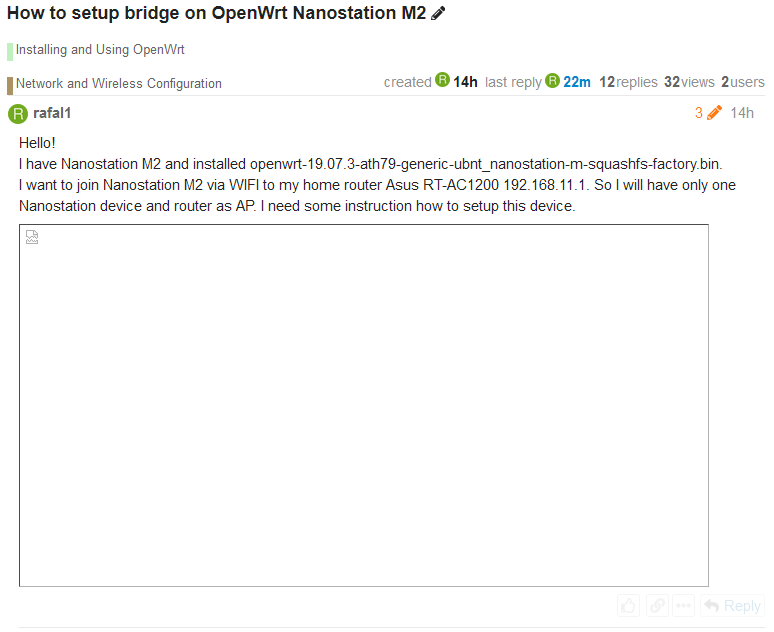View edit count 3 revisions
774x632 pixels.
click(698, 113)
